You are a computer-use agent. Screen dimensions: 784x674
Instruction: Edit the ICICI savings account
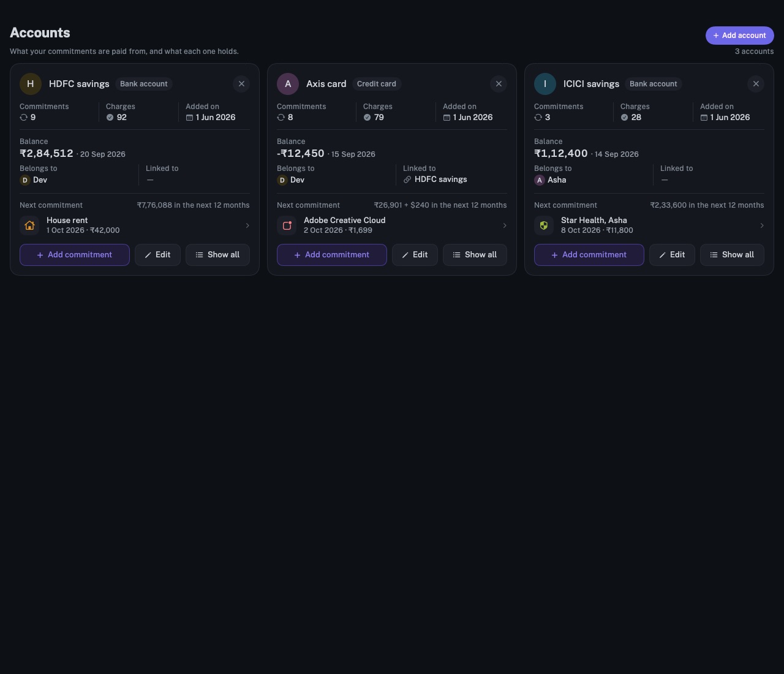tap(672, 255)
